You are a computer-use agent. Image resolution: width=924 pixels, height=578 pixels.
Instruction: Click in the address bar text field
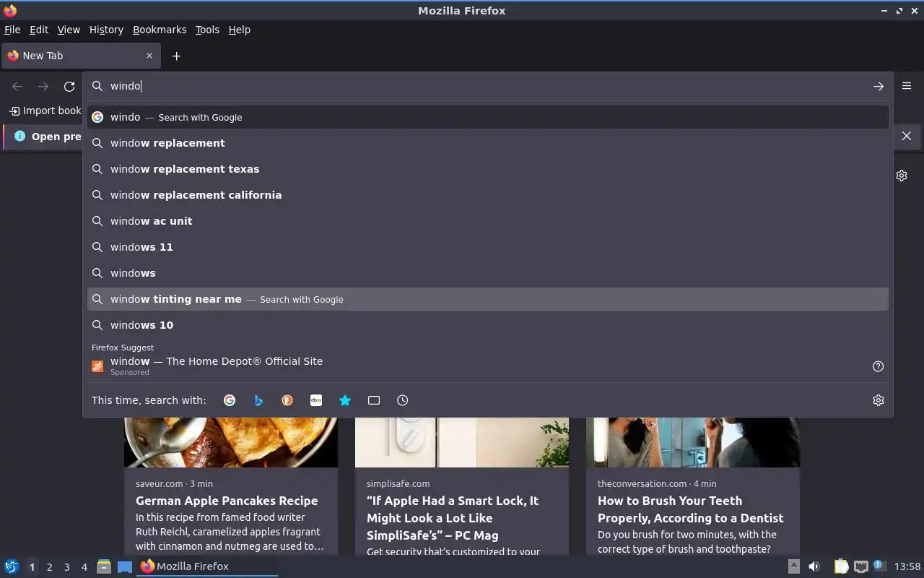coord(488,86)
